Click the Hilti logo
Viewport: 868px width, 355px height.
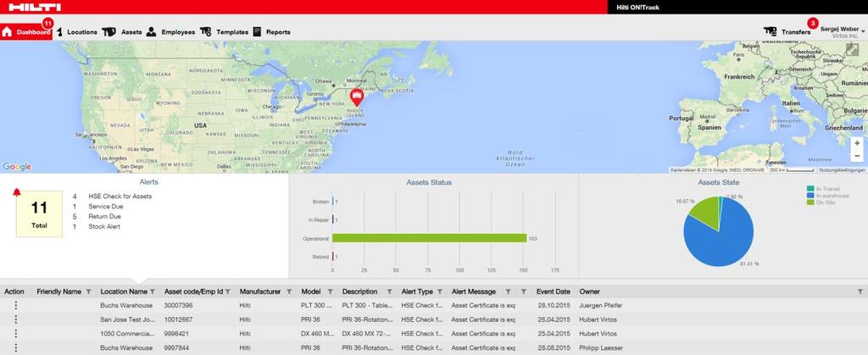point(34,7)
